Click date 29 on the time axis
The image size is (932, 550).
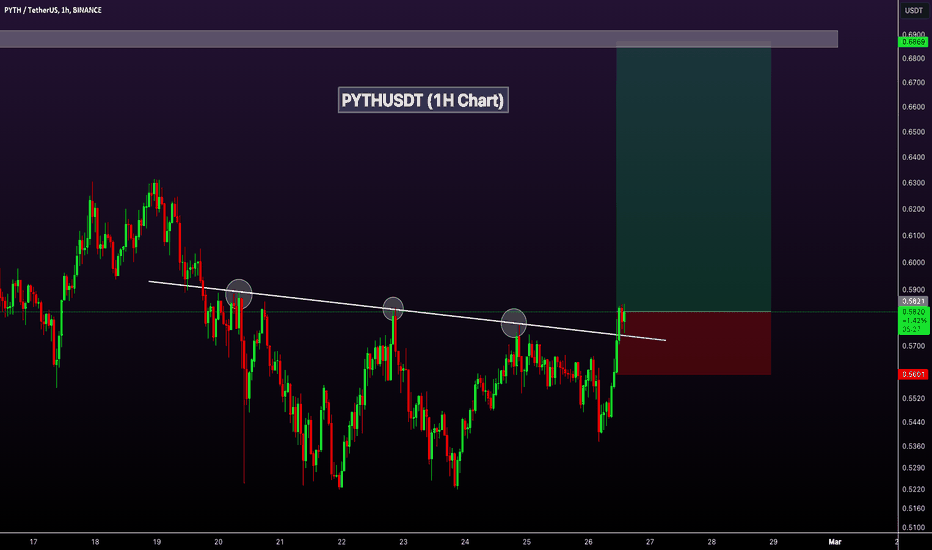(773, 542)
